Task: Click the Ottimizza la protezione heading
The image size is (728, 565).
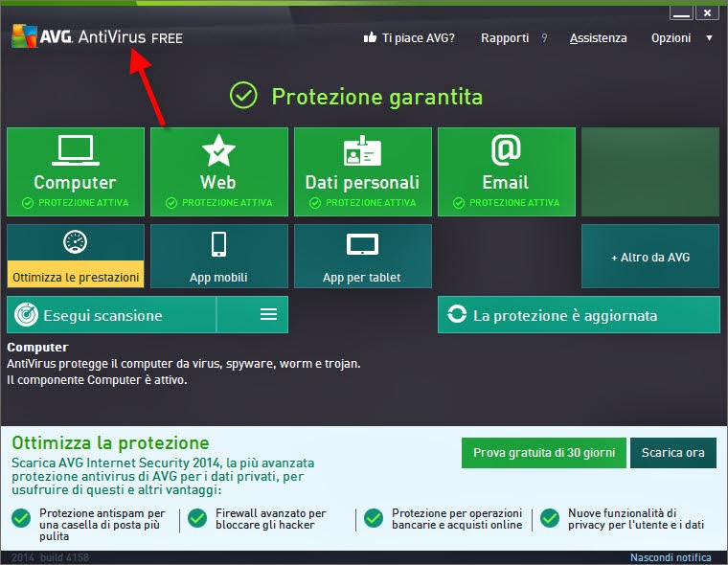Action: coord(110,442)
